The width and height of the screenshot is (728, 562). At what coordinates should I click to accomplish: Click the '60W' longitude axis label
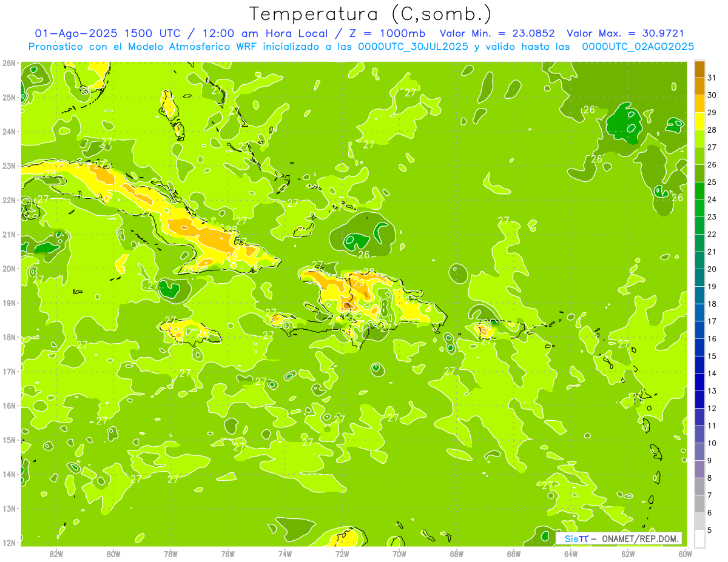[685, 554]
